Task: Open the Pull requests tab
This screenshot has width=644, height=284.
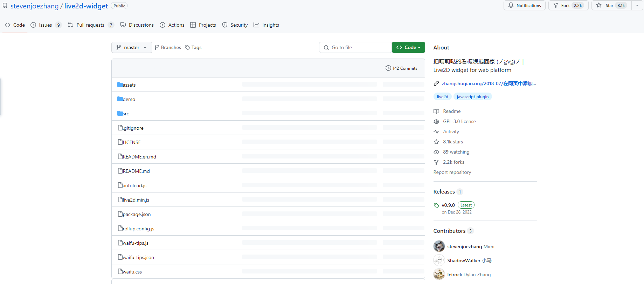Action: pos(91,25)
